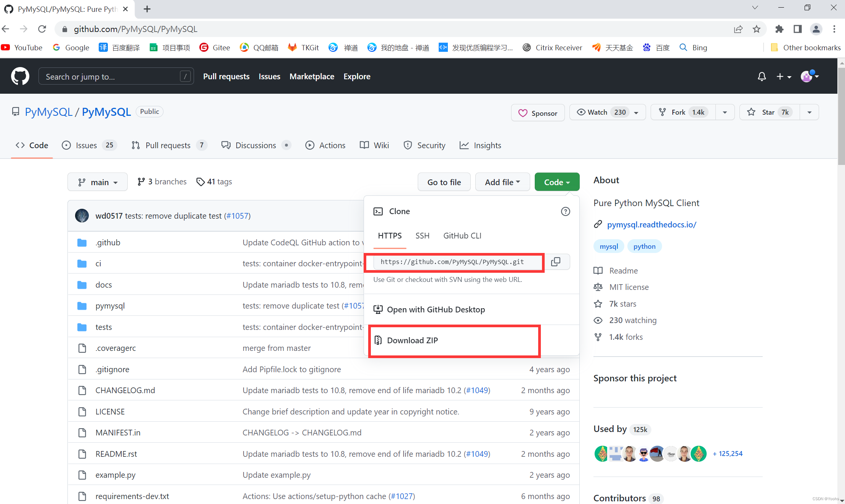
Task: Open Citrix Receiver bookmark
Action: [552, 48]
